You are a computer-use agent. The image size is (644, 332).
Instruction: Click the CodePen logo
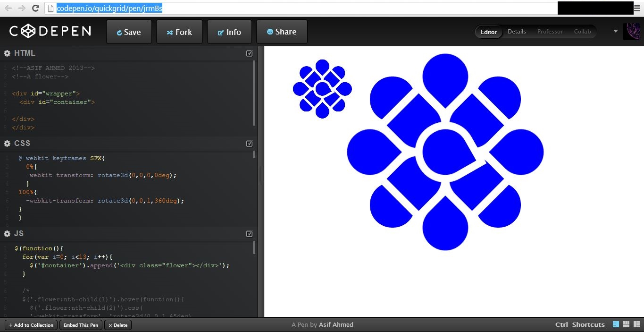point(50,31)
